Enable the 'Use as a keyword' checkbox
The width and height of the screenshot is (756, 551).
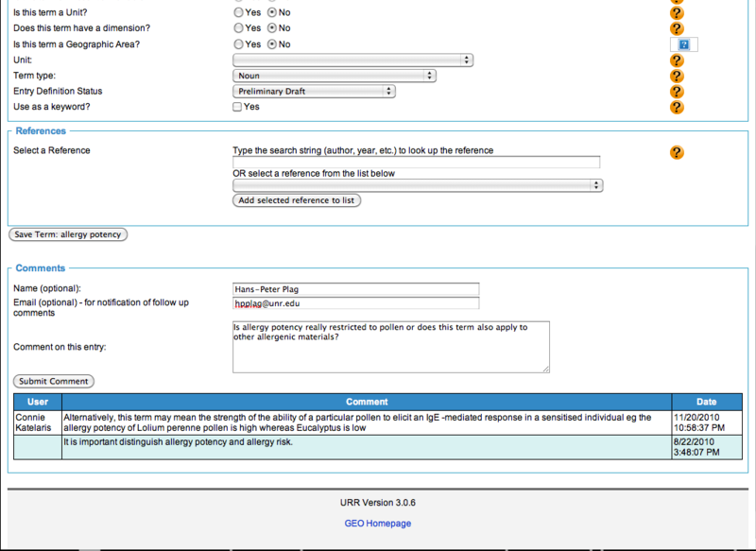238,108
